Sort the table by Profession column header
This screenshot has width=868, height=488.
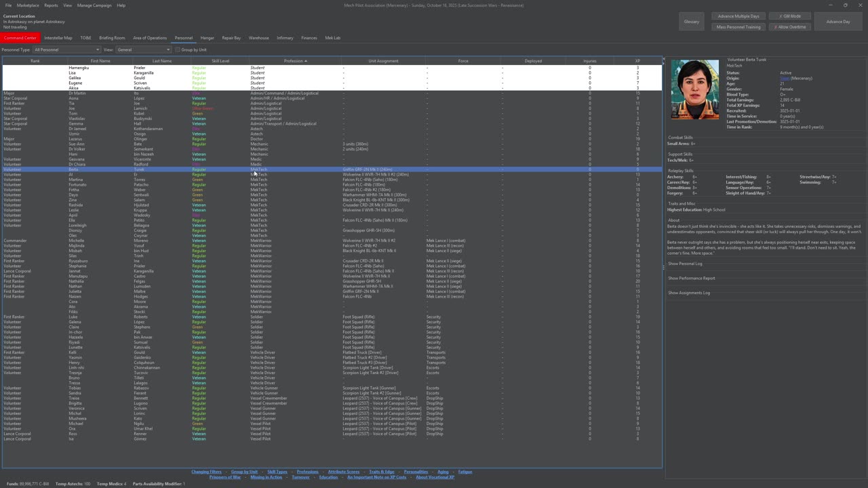294,61
